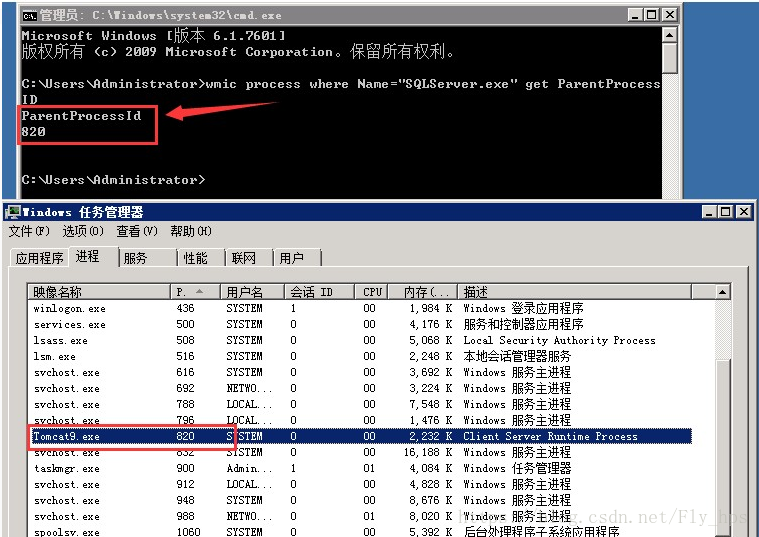Select the Tomcat9.exe process row
Viewport: 759px width, 537px height.
[360, 436]
